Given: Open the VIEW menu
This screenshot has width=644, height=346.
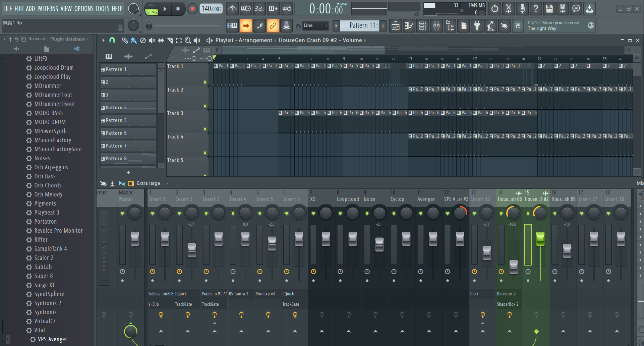Looking at the screenshot, I should point(66,9).
